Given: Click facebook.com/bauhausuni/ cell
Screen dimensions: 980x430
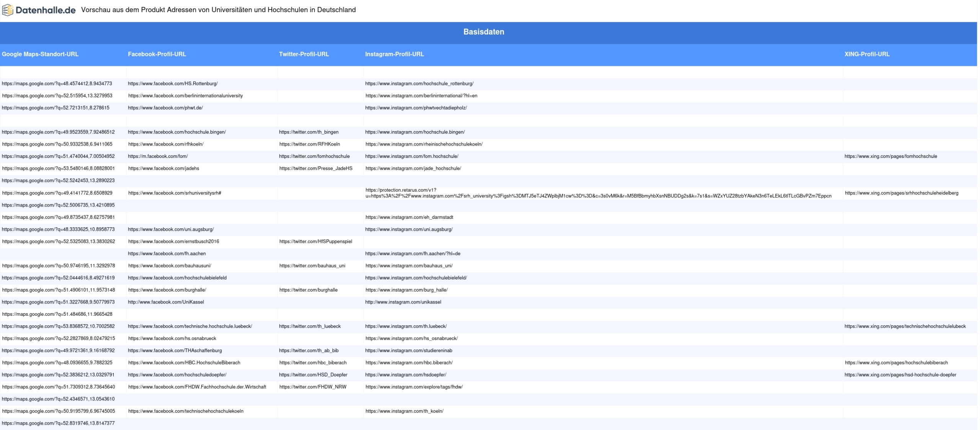Looking at the screenshot, I should pyautogui.click(x=170, y=266).
